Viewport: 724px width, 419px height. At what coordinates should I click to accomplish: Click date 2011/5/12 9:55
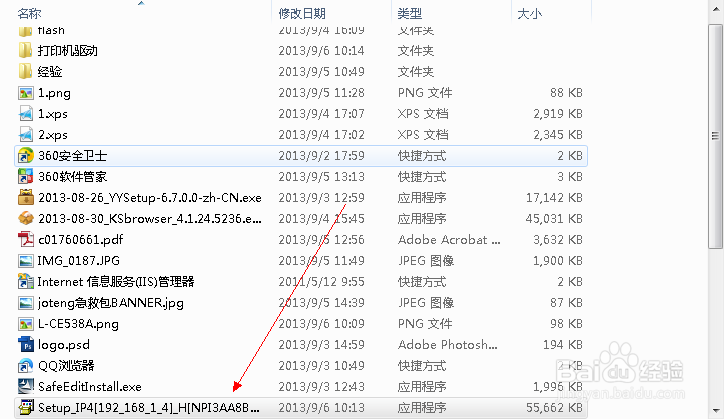pyautogui.click(x=321, y=282)
